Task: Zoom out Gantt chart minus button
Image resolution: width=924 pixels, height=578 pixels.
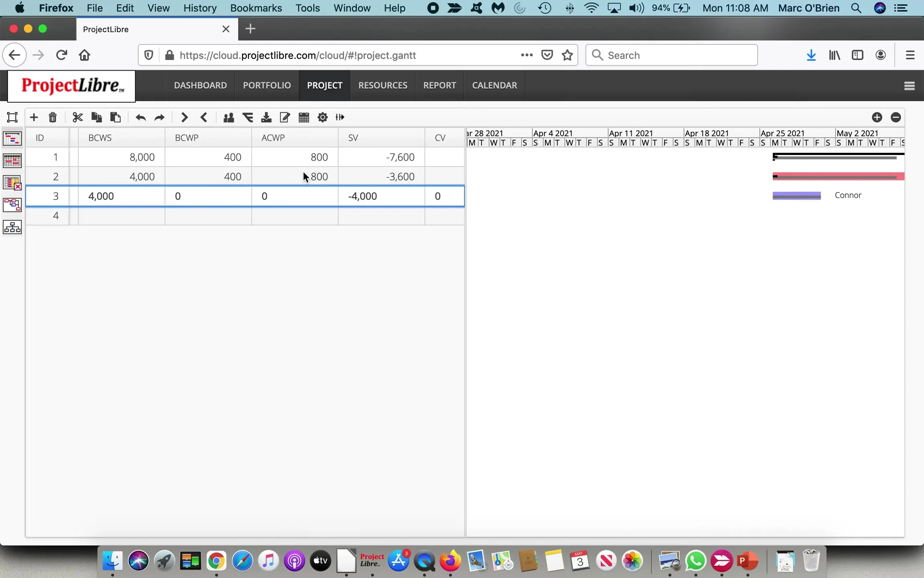Action: pyautogui.click(x=896, y=117)
